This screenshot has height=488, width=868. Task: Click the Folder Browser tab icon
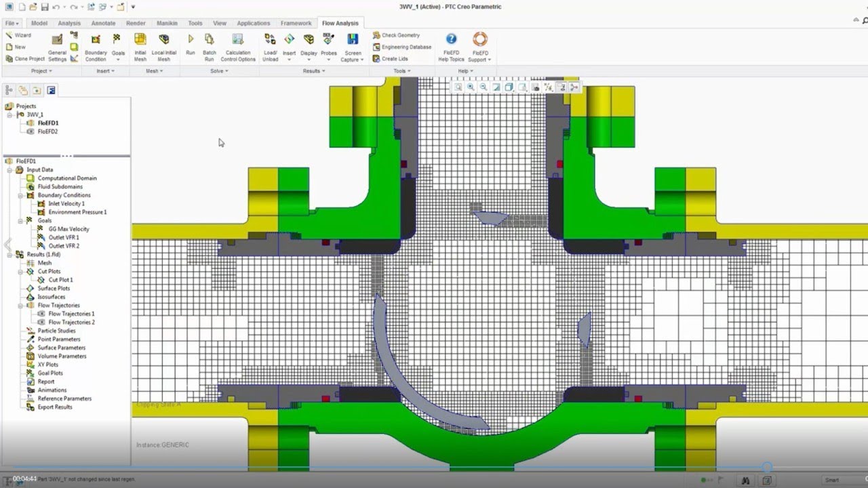(x=23, y=89)
